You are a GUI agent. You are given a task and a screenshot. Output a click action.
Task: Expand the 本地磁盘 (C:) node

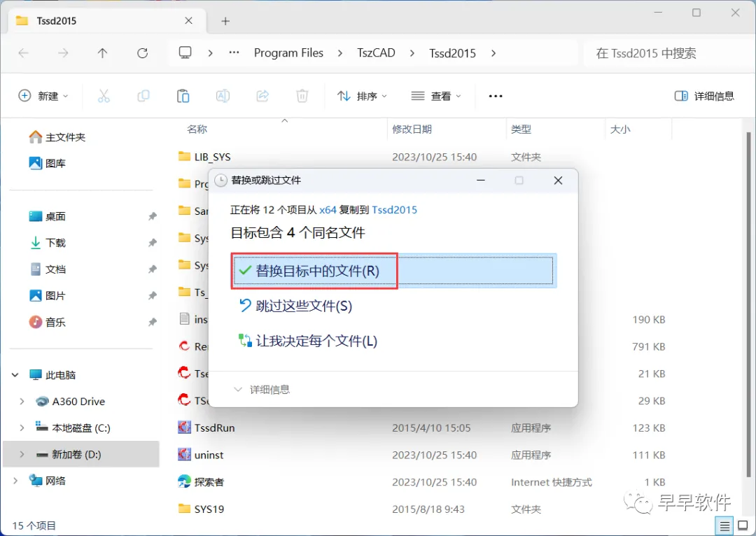(22, 428)
